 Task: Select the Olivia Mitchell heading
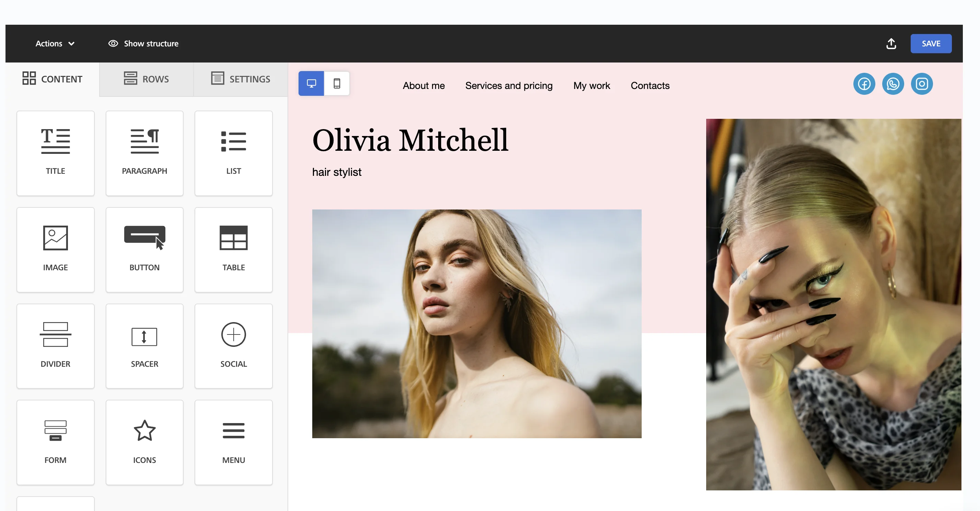(410, 140)
